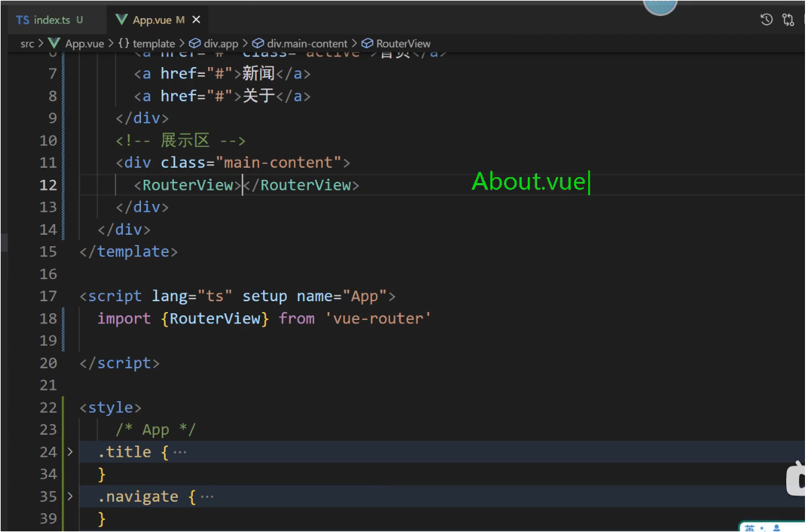Screen dimensions: 807x532
Task: Click the closing </RouterView> tag
Action: pos(301,185)
